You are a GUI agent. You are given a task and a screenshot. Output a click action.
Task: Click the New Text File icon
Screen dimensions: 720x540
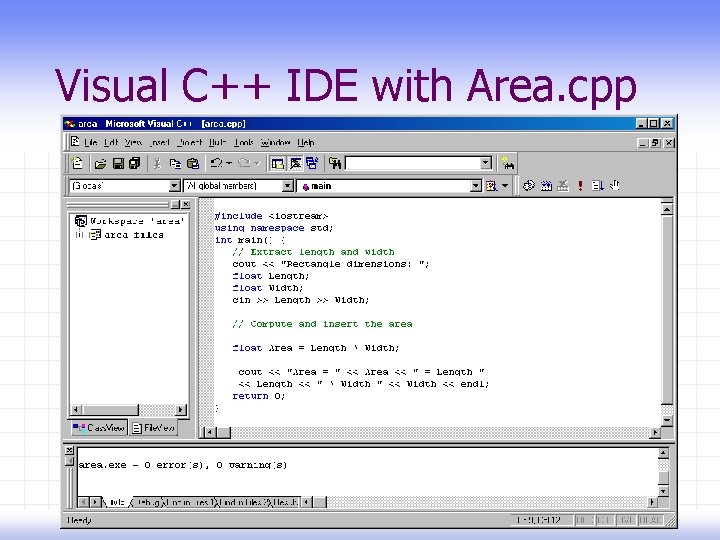tap(77, 163)
